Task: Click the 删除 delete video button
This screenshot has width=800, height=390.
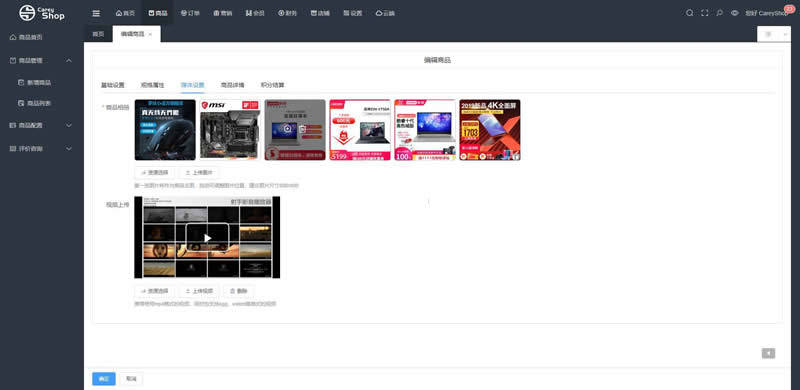Action: click(x=239, y=291)
